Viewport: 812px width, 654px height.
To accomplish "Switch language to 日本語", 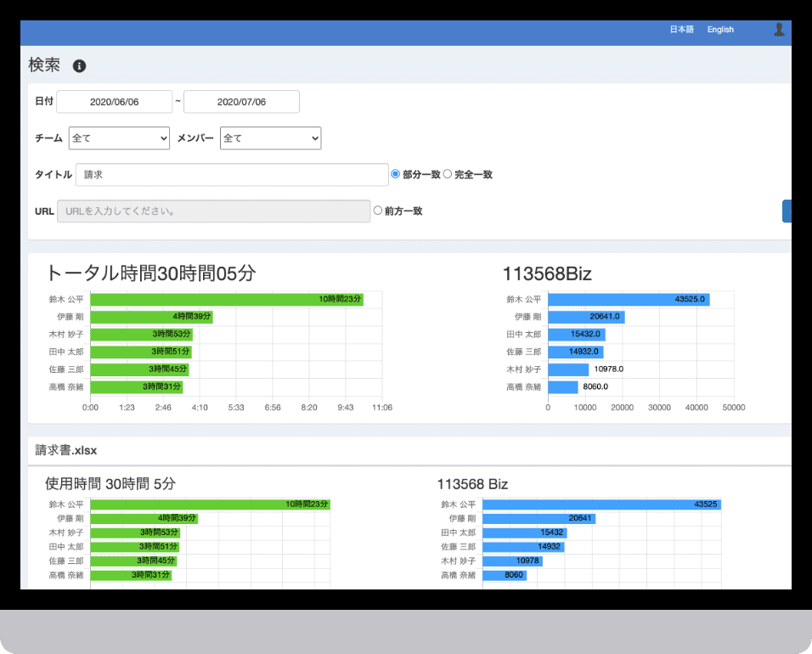I will pyautogui.click(x=681, y=30).
